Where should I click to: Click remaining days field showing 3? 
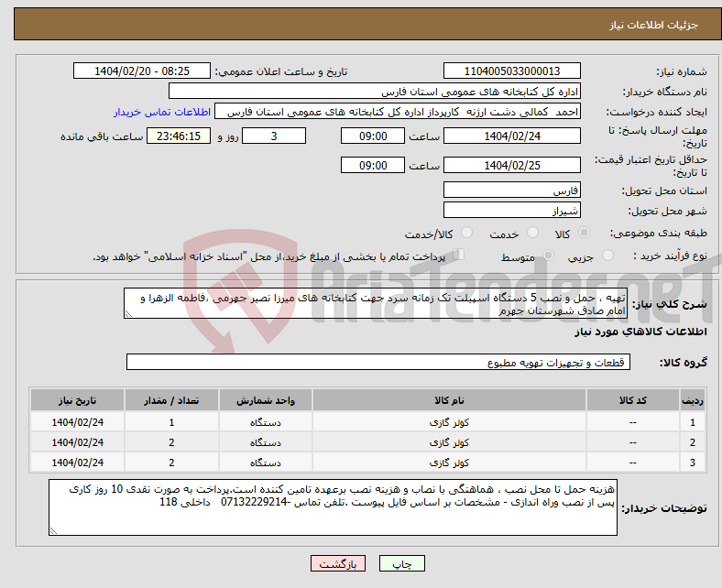click(x=274, y=136)
